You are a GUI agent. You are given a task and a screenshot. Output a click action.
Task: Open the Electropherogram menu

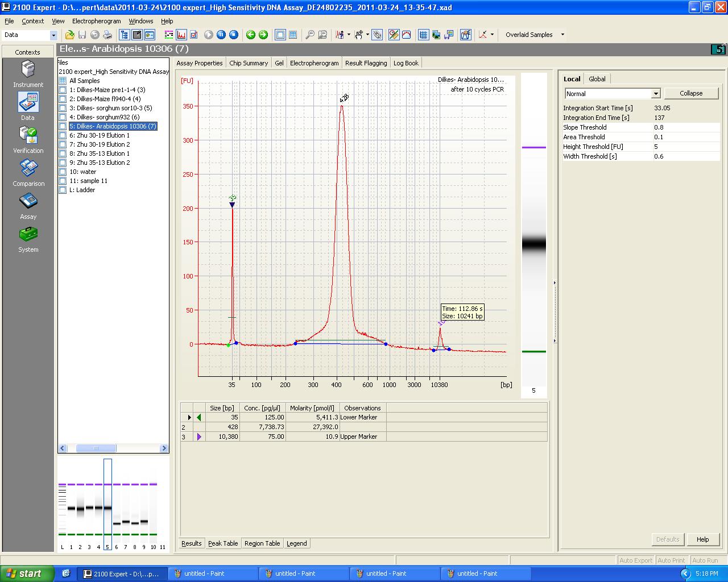point(96,21)
